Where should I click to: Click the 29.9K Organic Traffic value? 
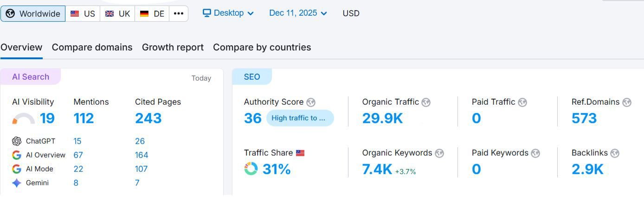(382, 118)
